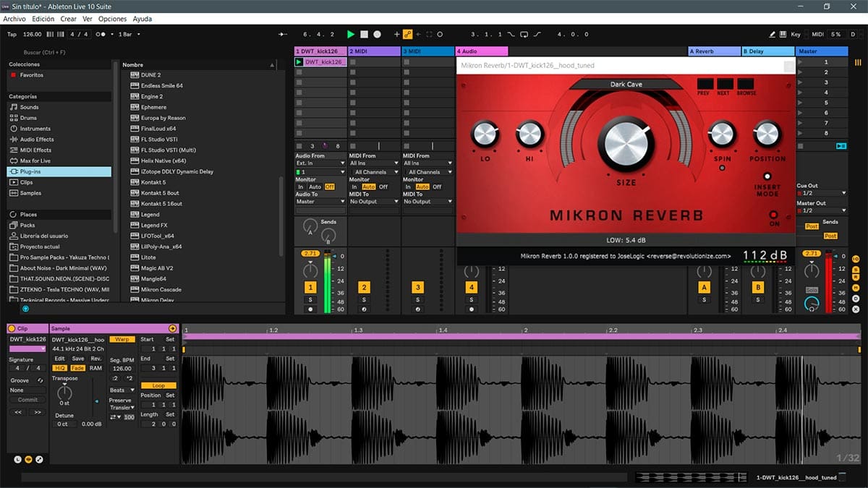Open track 2 MIDI From All Ins dropdown

[x=374, y=163]
